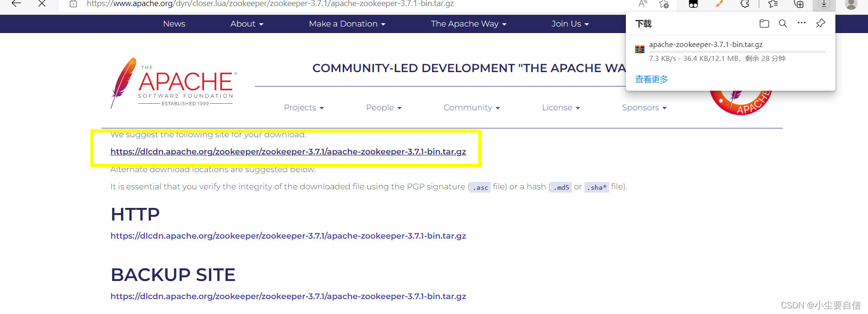Screen dimensions: 868x314
Task: Click the 下载 downloads popup title
Action: [644, 24]
